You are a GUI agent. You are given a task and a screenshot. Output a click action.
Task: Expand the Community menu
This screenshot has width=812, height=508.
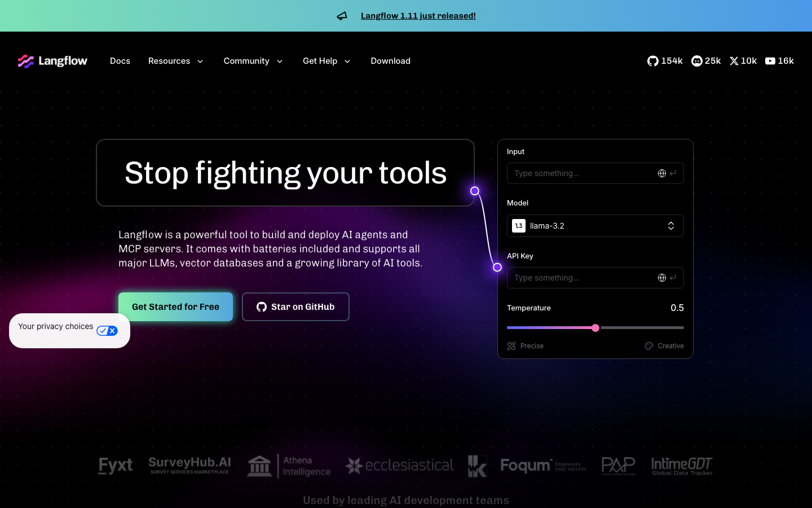click(253, 61)
